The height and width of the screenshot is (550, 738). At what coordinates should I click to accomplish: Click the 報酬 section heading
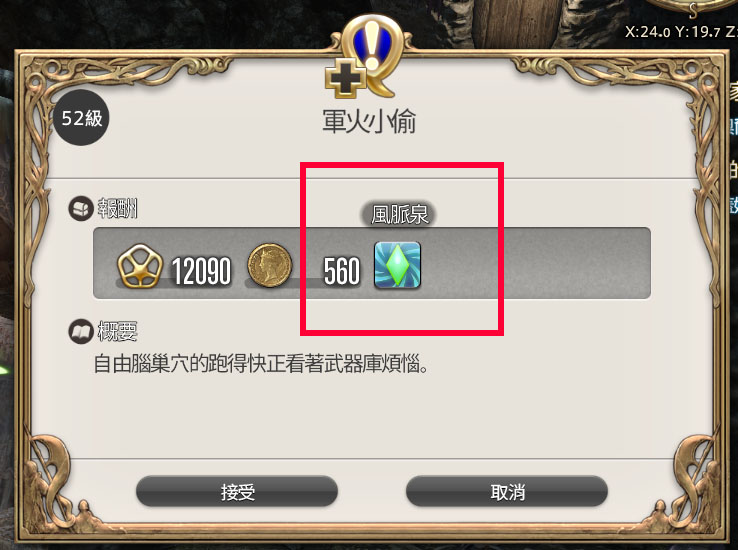pyautogui.click(x=117, y=208)
